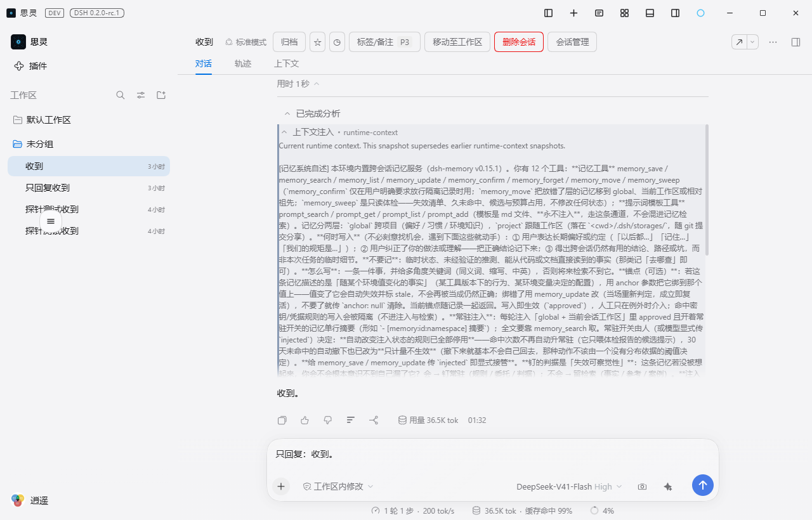The width and height of the screenshot is (812, 520).
Task: Click the 删除会话 delete button
Action: pyautogui.click(x=519, y=42)
